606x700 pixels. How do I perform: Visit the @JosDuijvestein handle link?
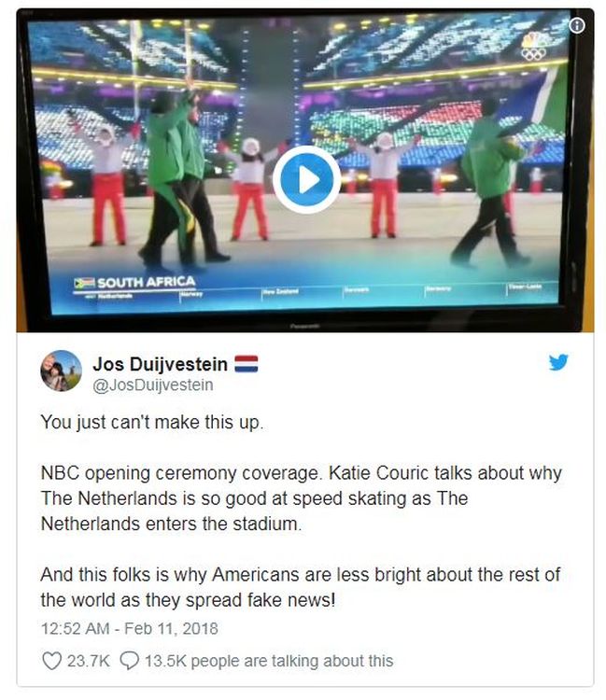tap(153, 385)
